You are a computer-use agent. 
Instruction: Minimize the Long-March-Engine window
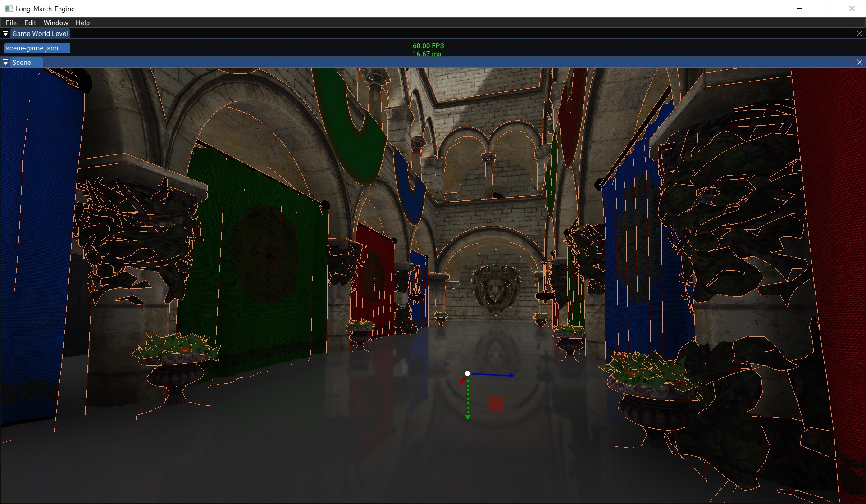(x=799, y=9)
